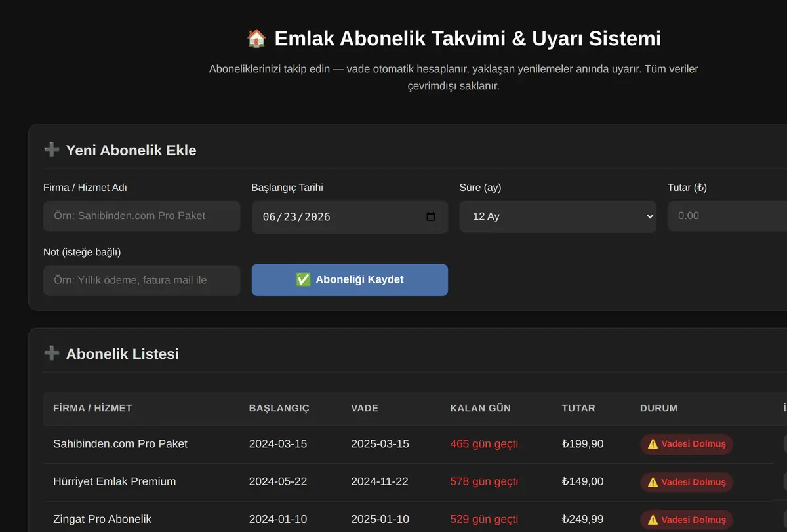Click the checkmark icon on Aboneliği Kaydet
This screenshot has height=532, width=787.
(x=303, y=279)
